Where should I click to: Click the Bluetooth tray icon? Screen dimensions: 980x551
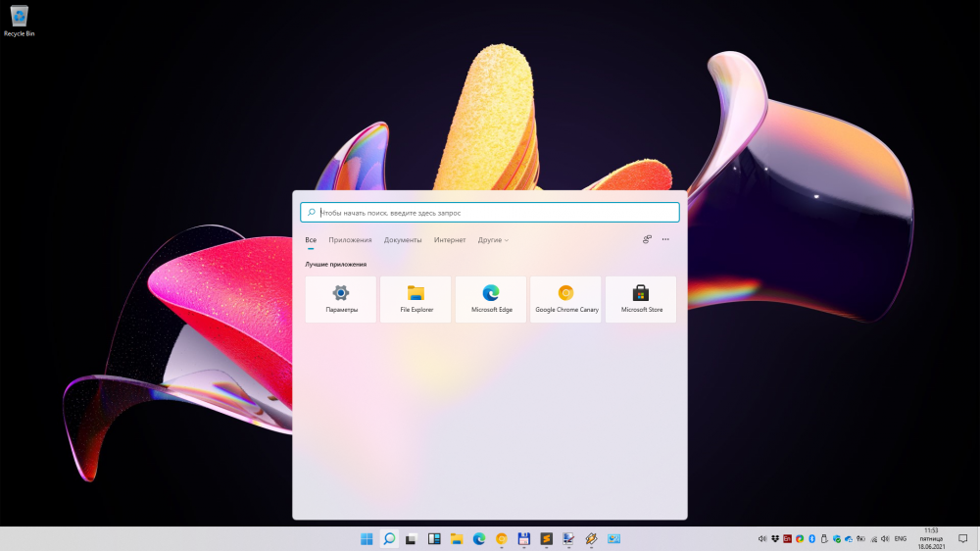(x=812, y=539)
